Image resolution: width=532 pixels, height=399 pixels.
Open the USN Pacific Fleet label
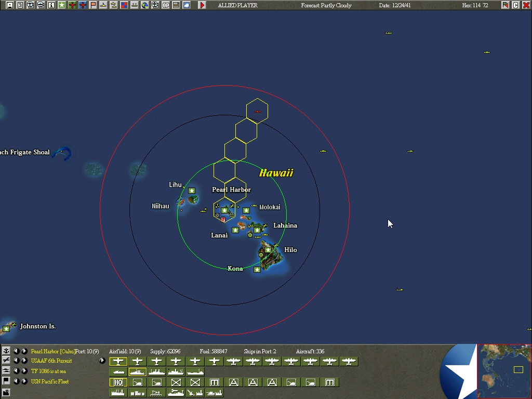click(x=50, y=381)
